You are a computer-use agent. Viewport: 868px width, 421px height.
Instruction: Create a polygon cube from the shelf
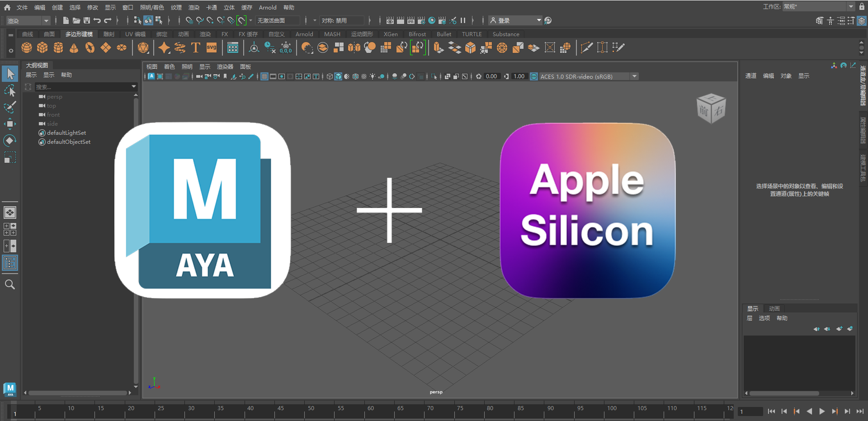pyautogui.click(x=42, y=47)
